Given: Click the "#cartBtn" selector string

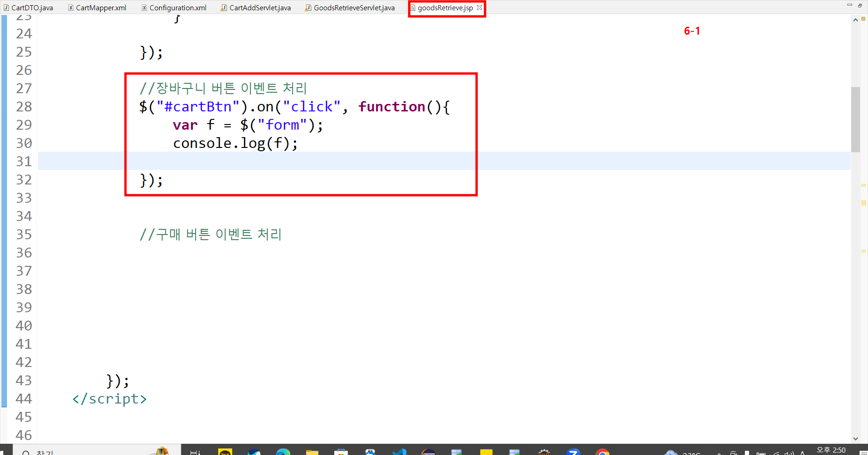Looking at the screenshot, I should click(198, 107).
